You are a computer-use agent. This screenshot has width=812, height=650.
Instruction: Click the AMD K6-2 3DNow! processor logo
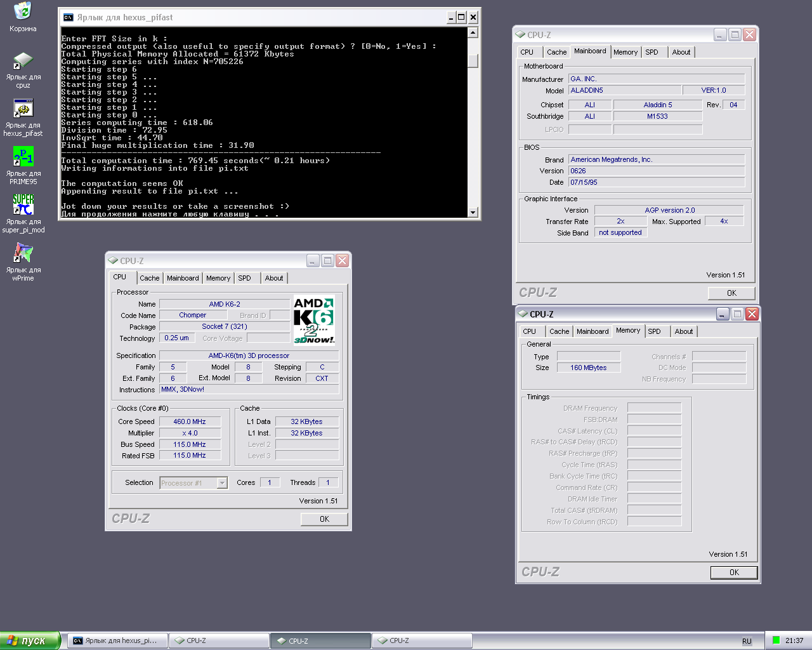pos(314,321)
